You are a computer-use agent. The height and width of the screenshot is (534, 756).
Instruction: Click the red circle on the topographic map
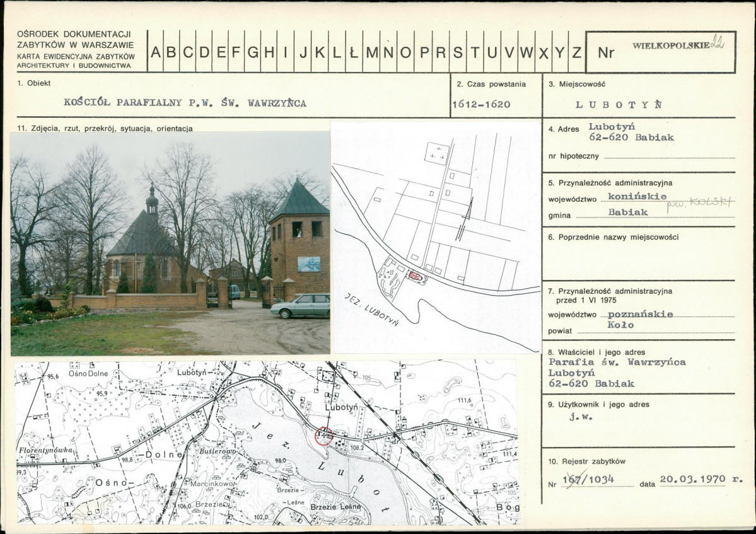coord(323,436)
